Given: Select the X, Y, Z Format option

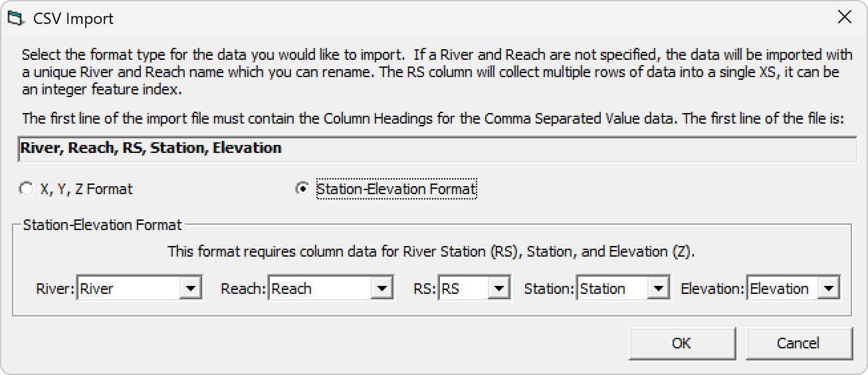Looking at the screenshot, I should click(76, 189).
